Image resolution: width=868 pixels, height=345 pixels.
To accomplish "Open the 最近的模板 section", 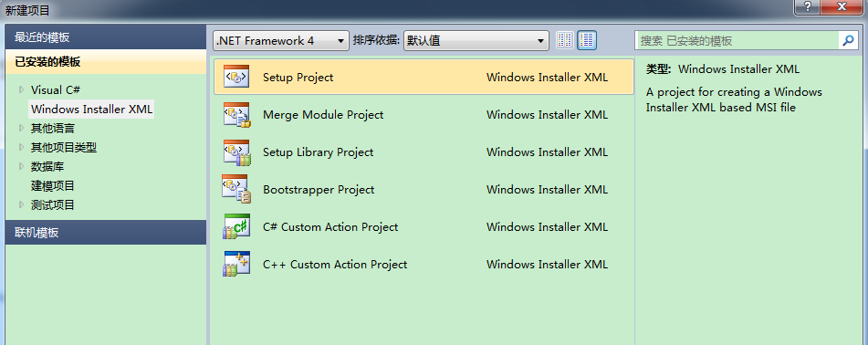I will pyautogui.click(x=106, y=37).
